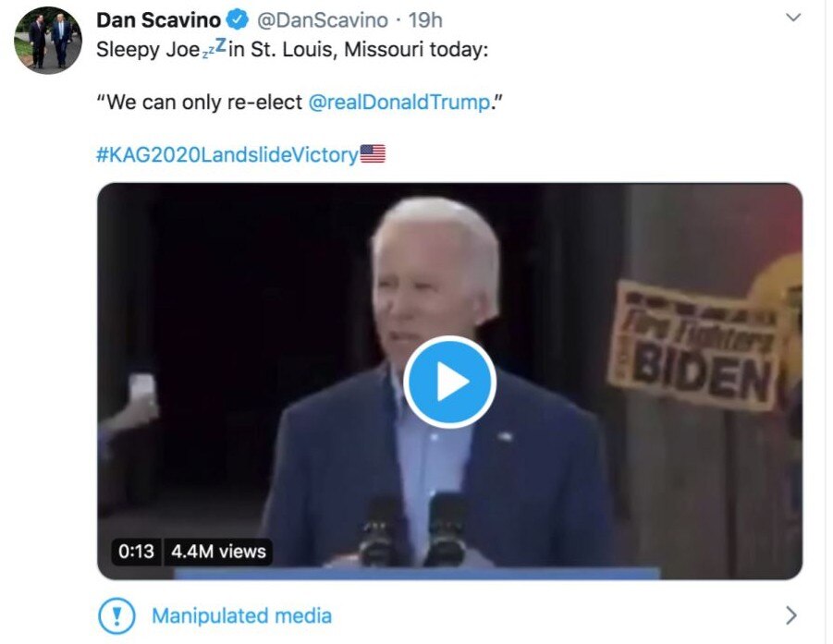Expand Manipulated media details arrow

pos(790,614)
